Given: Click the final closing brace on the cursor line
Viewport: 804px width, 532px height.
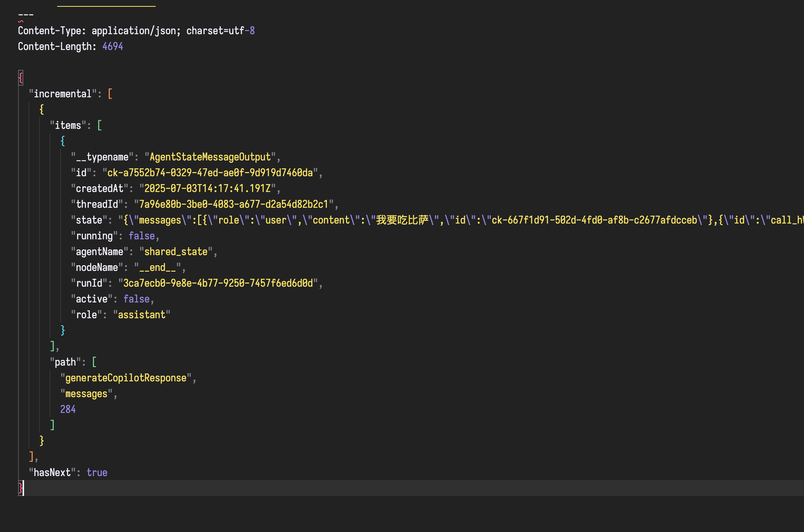Looking at the screenshot, I should [21, 488].
